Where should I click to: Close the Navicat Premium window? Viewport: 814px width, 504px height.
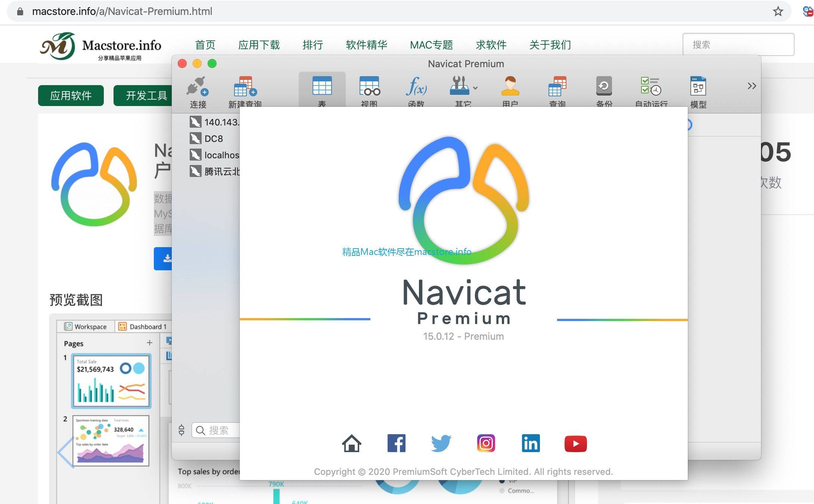[x=182, y=64]
